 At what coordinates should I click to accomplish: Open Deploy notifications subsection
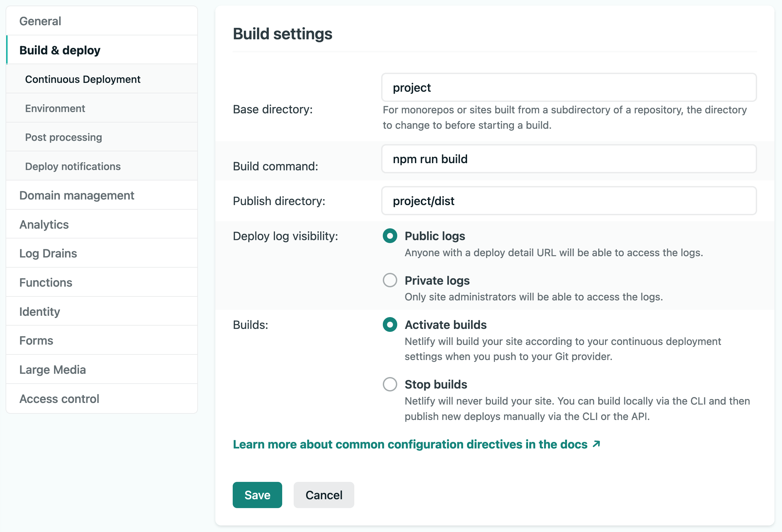click(73, 166)
